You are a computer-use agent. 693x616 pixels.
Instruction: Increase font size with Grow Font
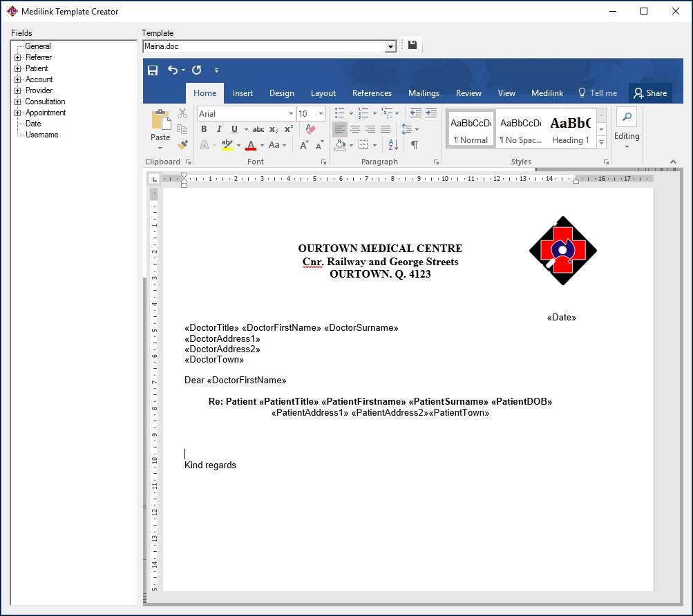coord(305,145)
